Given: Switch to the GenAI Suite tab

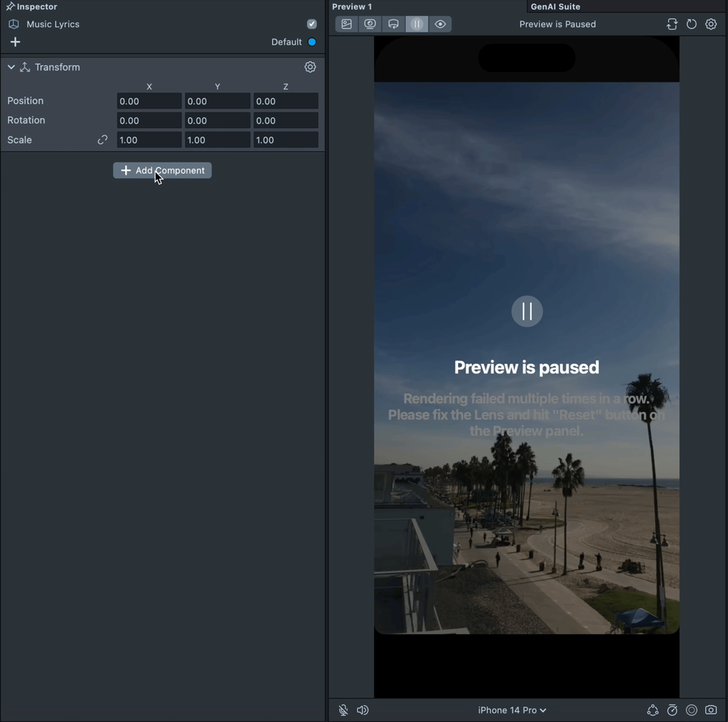Looking at the screenshot, I should point(555,7).
